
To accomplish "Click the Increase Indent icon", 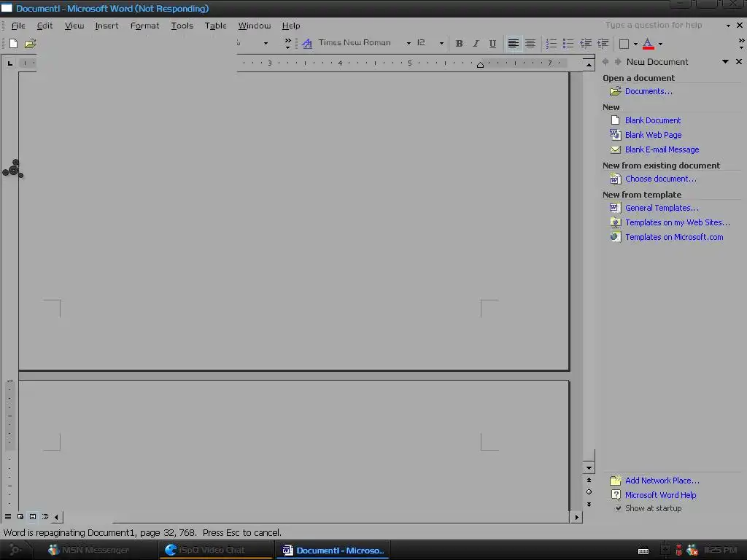I will [603, 43].
